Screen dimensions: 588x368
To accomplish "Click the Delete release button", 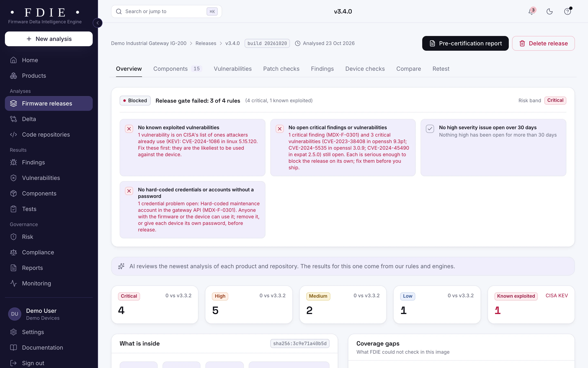I will click(x=543, y=43).
